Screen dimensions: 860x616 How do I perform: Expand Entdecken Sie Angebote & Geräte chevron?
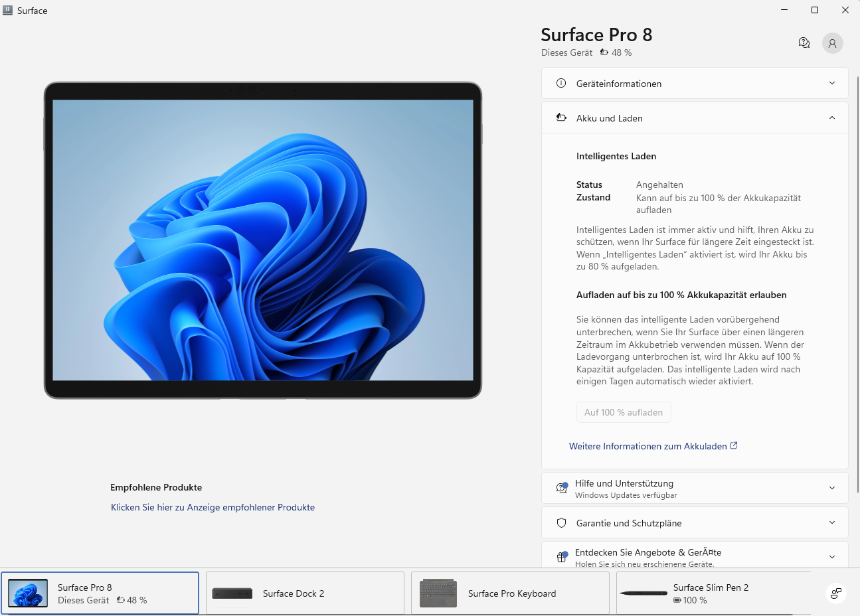tap(832, 557)
